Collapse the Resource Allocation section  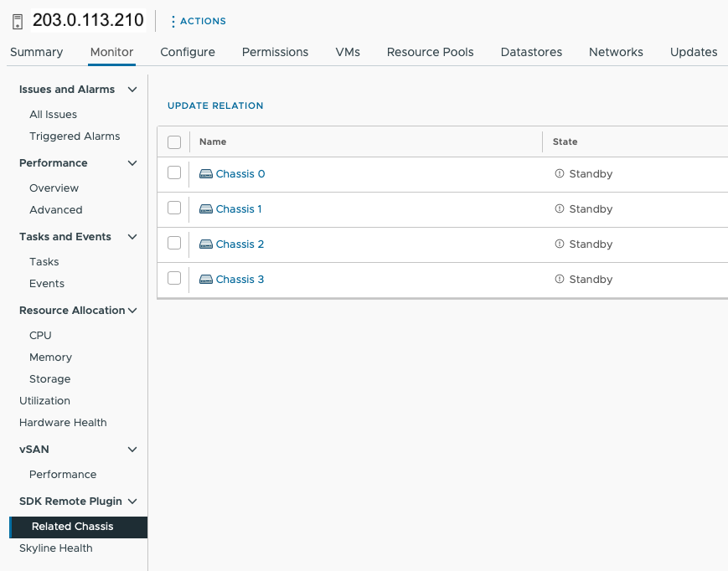point(132,311)
